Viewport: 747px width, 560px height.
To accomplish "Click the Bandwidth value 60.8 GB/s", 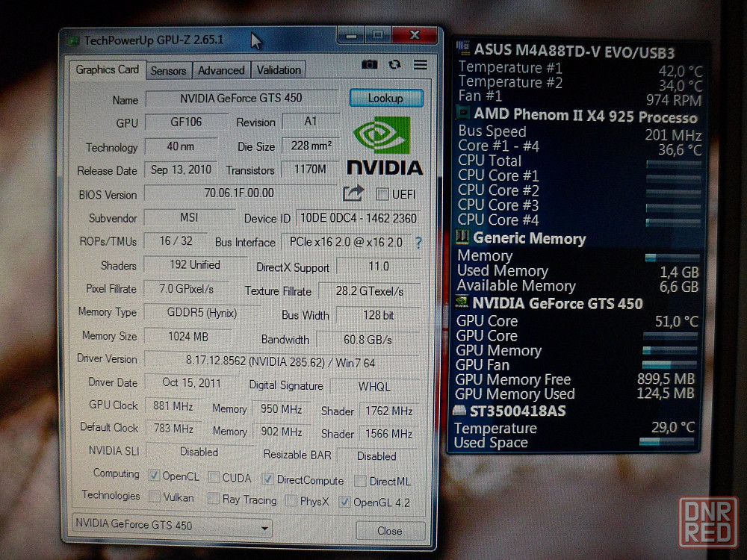I will point(368,340).
